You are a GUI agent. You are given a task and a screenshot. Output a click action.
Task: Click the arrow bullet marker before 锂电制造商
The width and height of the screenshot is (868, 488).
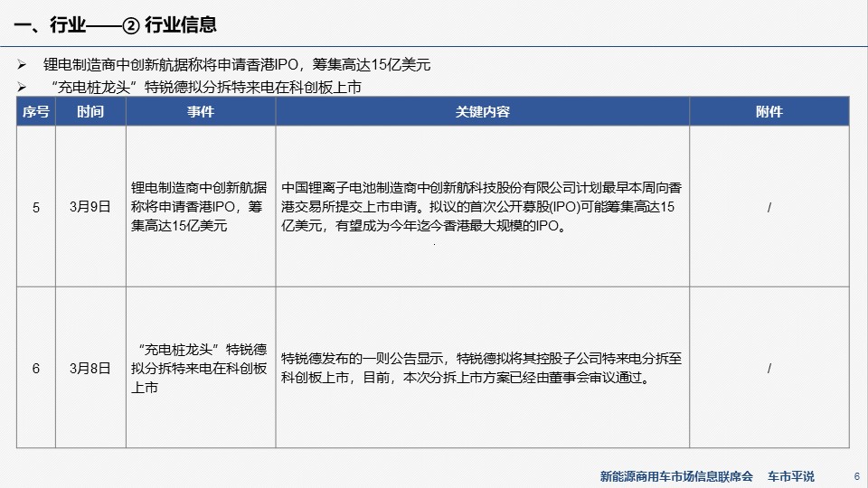click(x=22, y=65)
